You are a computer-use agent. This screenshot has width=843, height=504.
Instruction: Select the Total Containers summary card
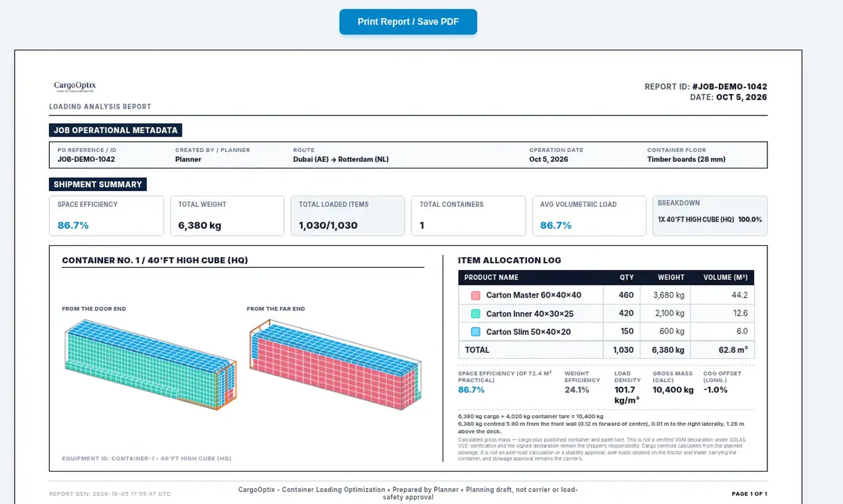(469, 216)
